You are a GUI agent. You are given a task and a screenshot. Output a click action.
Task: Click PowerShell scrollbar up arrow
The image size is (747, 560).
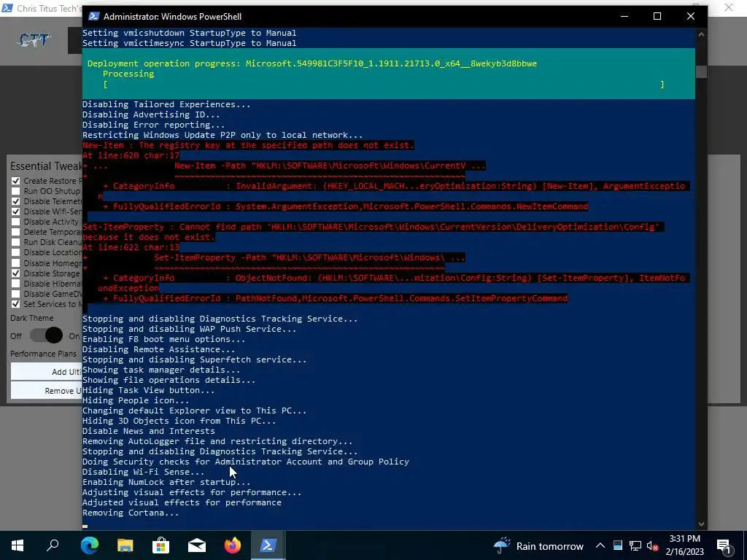click(x=701, y=34)
